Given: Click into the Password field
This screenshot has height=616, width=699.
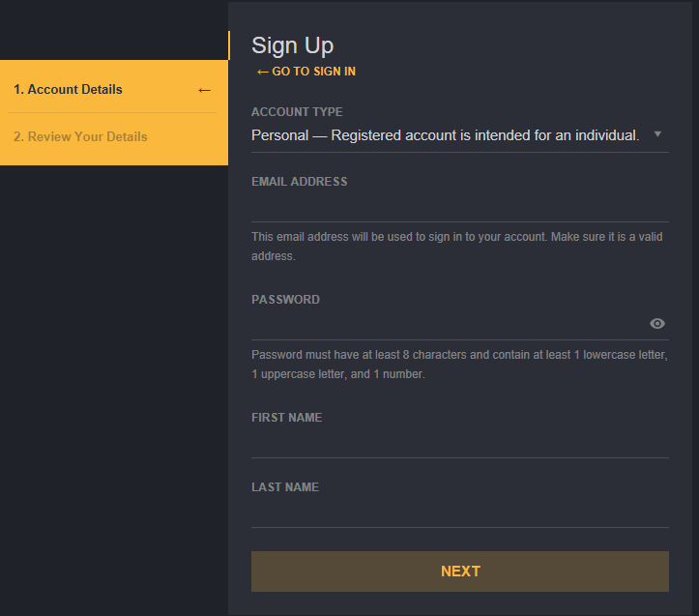Looking at the screenshot, I should point(445,325).
